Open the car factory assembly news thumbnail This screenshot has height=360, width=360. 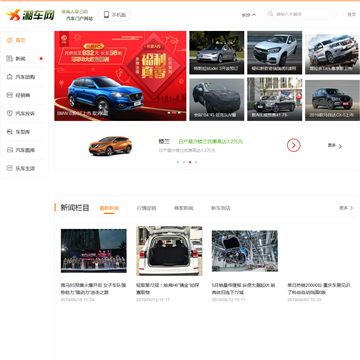click(245, 251)
